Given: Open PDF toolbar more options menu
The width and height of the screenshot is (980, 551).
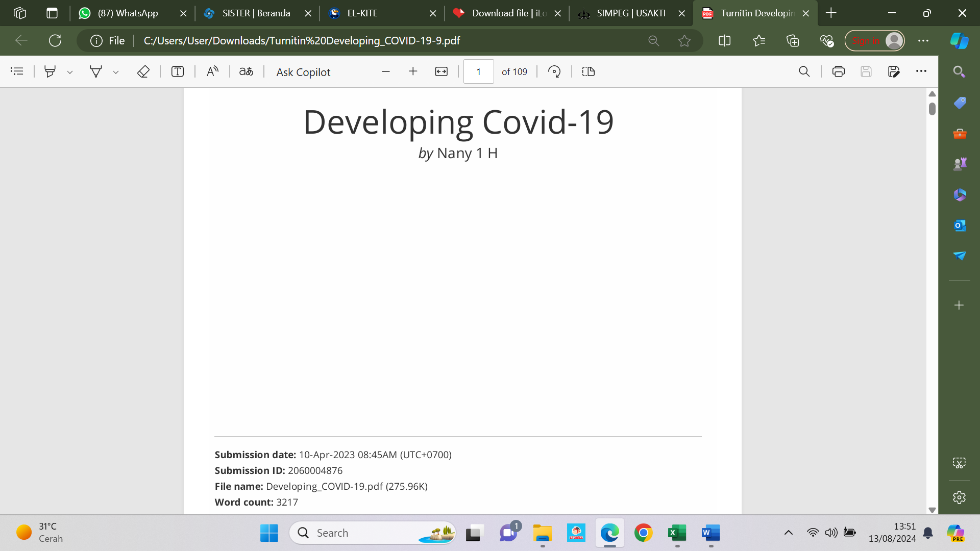Looking at the screenshot, I should pyautogui.click(x=921, y=71).
